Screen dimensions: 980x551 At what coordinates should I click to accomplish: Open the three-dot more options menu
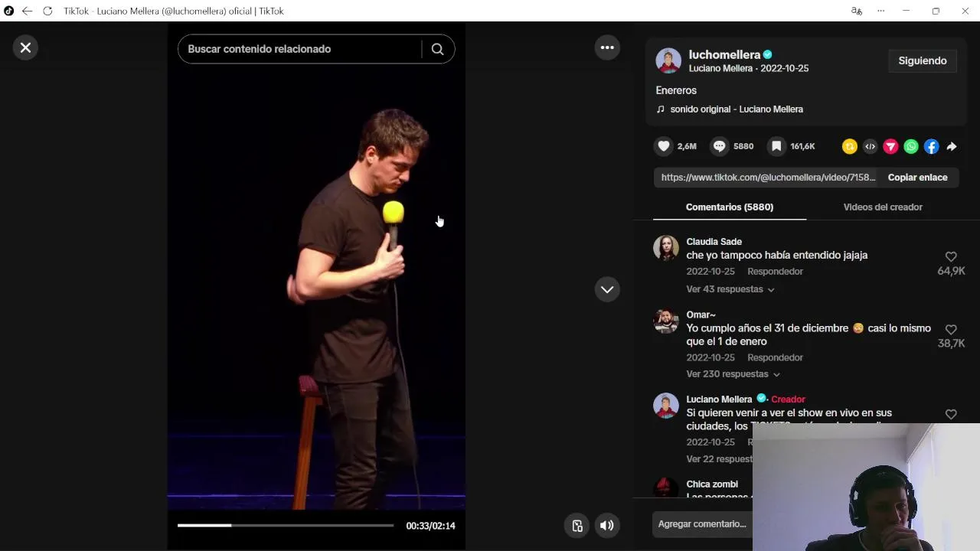tap(607, 47)
